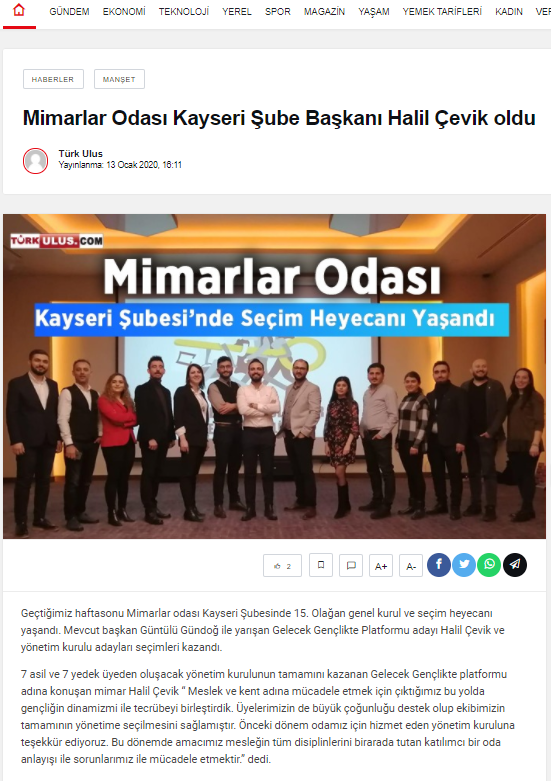Viewport: 551px width, 781px height.
Task: Decrease font size with A-
Action: [x=411, y=565]
